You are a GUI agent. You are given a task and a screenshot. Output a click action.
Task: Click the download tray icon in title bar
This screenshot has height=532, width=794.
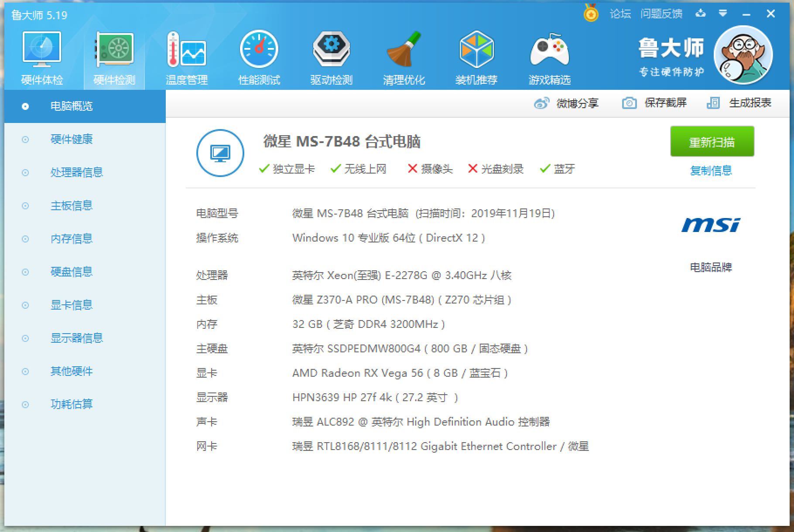click(701, 13)
